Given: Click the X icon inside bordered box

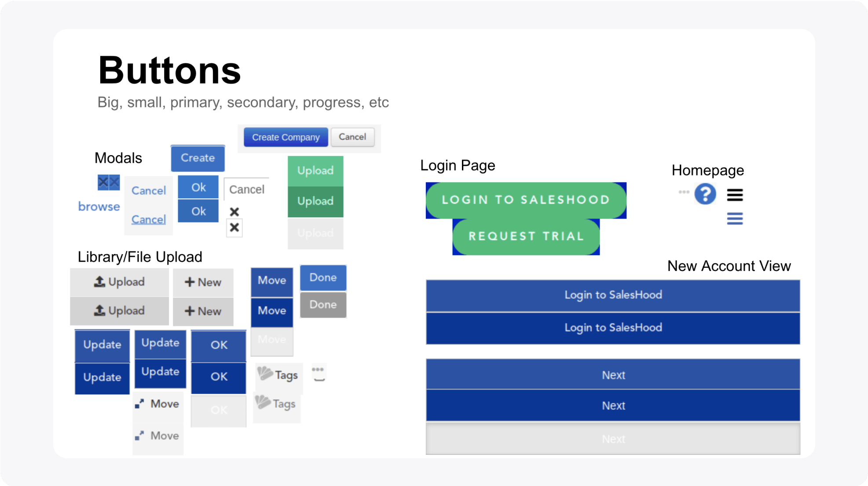Looking at the screenshot, I should 234,228.
